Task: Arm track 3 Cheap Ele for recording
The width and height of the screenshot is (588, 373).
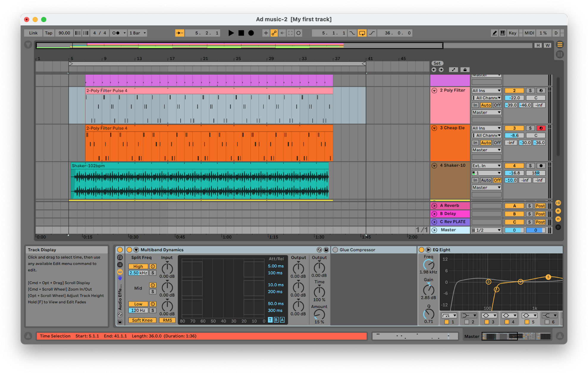Action: [x=541, y=128]
